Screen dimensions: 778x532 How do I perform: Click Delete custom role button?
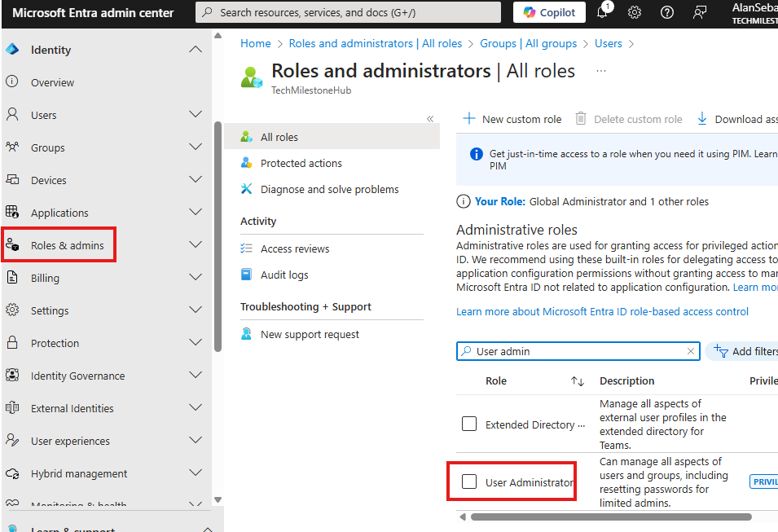pyautogui.click(x=629, y=119)
